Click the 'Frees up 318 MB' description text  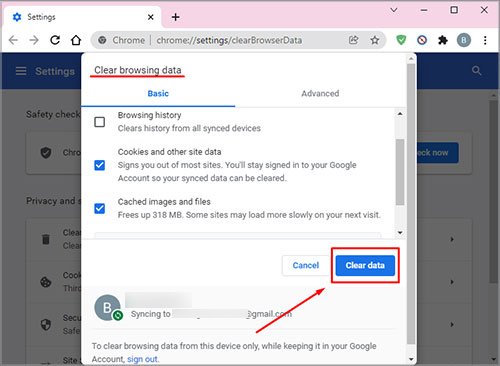point(249,215)
